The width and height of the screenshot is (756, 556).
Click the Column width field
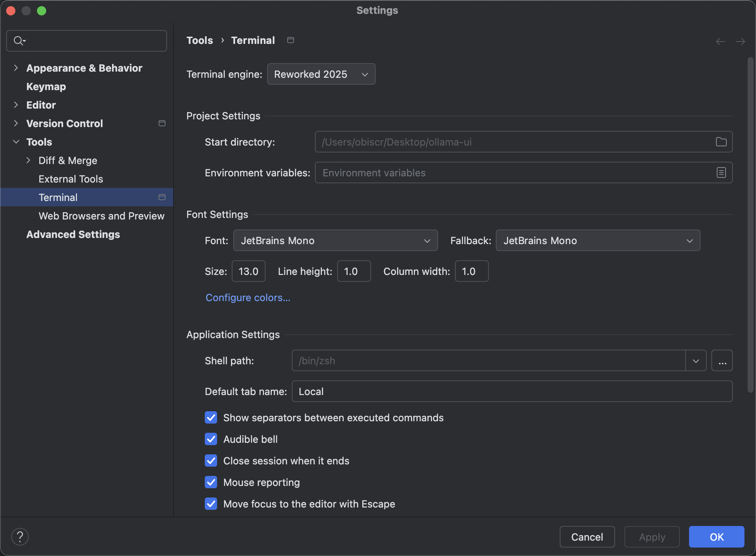pos(472,271)
